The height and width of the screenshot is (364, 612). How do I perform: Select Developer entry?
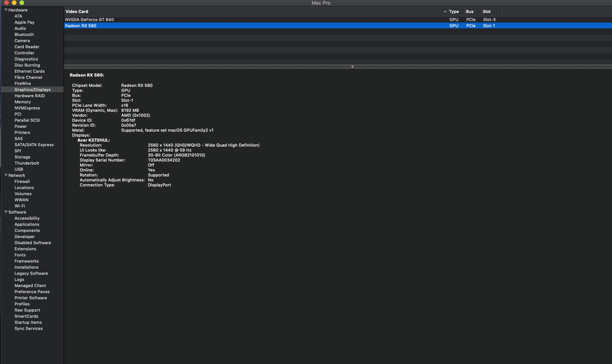tap(25, 237)
